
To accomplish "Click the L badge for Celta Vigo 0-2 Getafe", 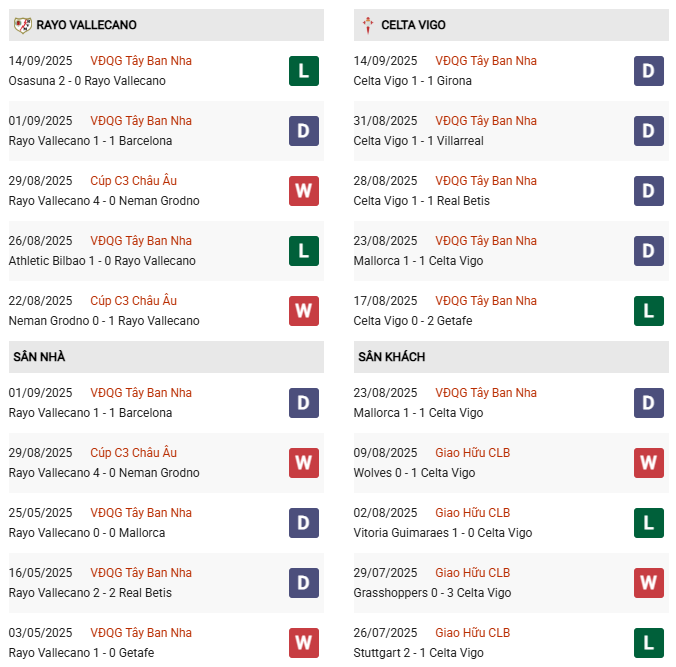I will pos(649,311).
